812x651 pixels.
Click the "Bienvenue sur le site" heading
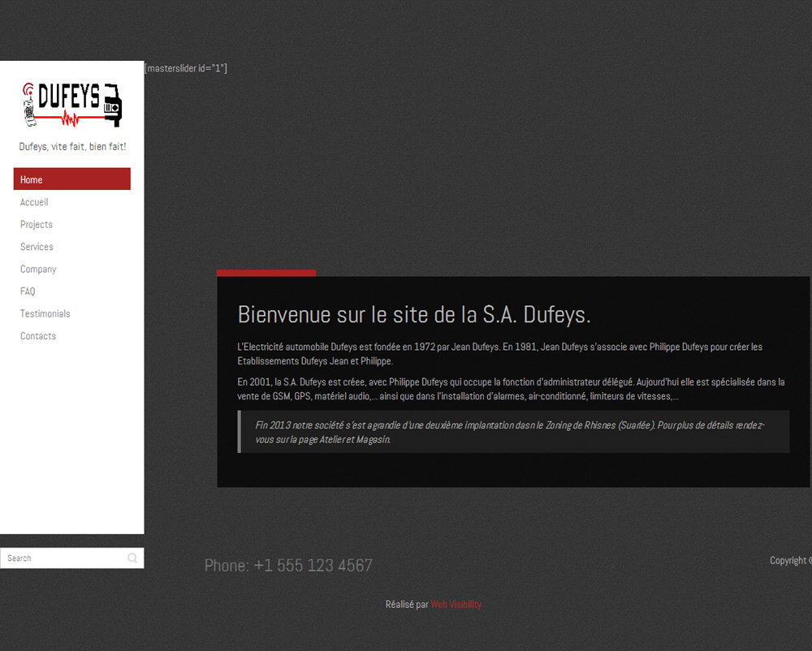point(414,314)
